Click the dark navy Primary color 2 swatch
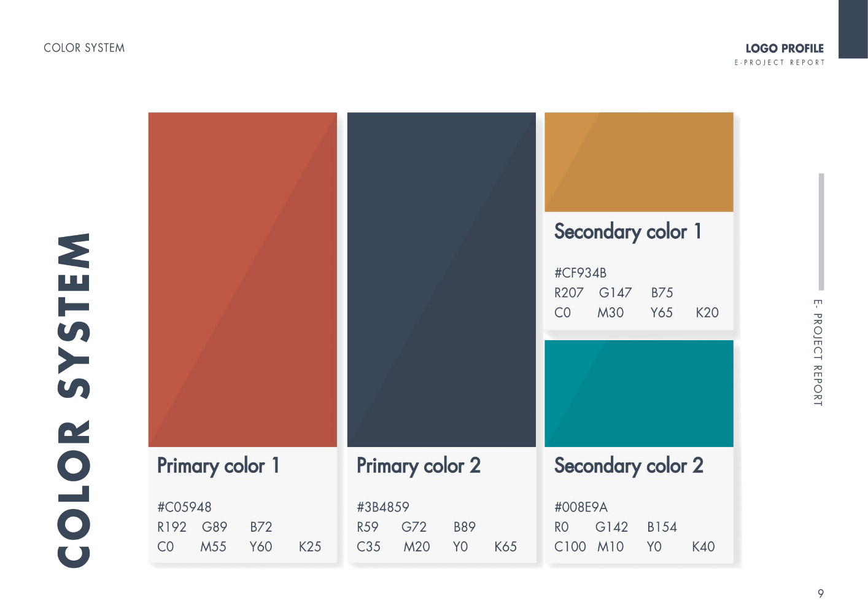 tap(441, 279)
